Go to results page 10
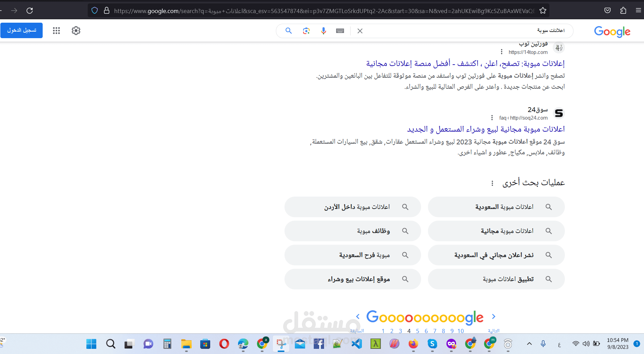Viewport: 644px width, 354px height. (x=461, y=331)
